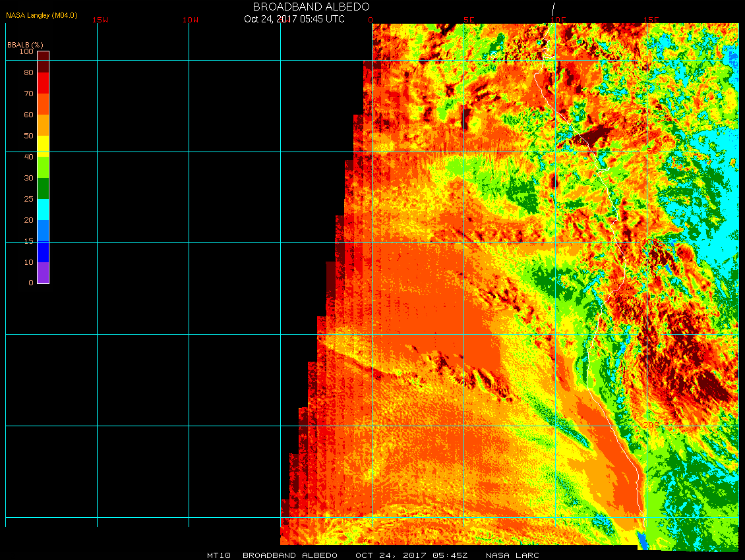745x560 pixels.
Task: Click 'BROADBAND ALBEDO' in the bottom caption
Action: coord(290,555)
